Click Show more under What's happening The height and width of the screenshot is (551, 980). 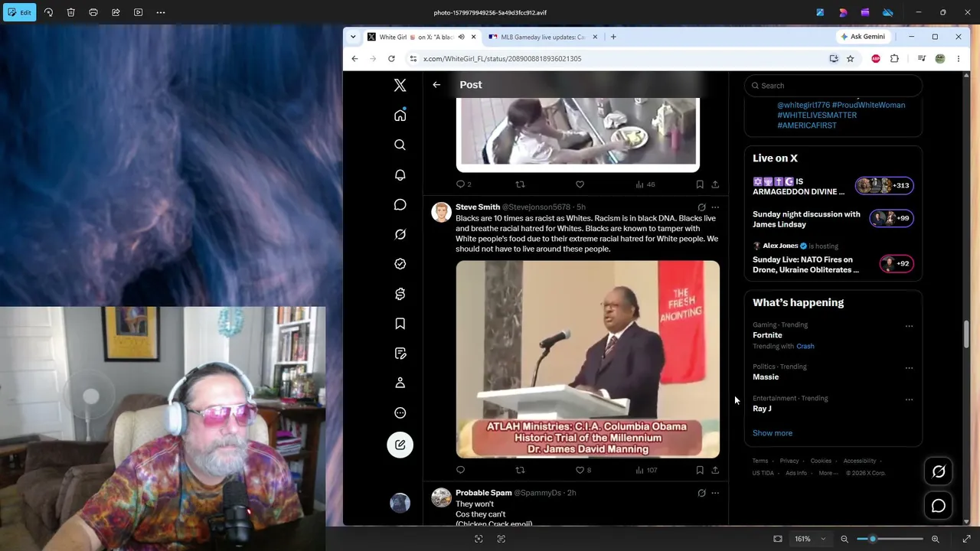[773, 433]
